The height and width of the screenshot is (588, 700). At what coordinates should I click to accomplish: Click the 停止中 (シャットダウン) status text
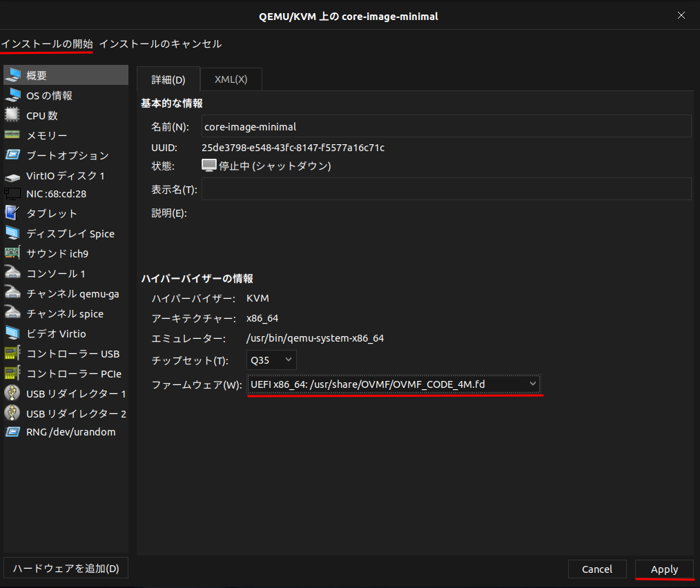click(275, 166)
